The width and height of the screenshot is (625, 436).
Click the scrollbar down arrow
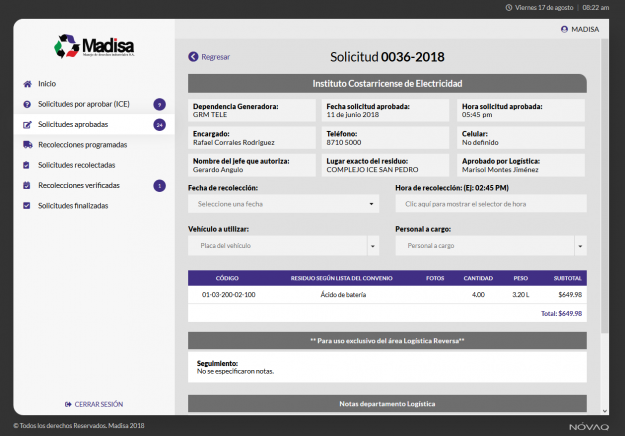[605, 411]
